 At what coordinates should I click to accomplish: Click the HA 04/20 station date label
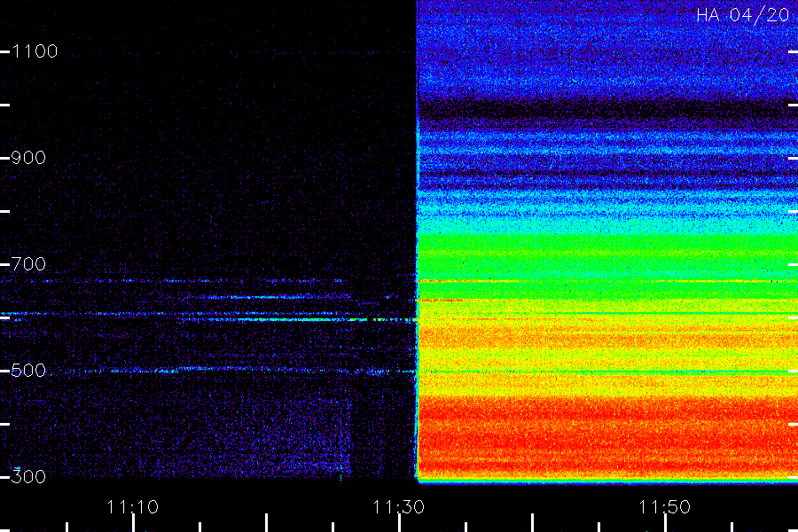tap(742, 15)
